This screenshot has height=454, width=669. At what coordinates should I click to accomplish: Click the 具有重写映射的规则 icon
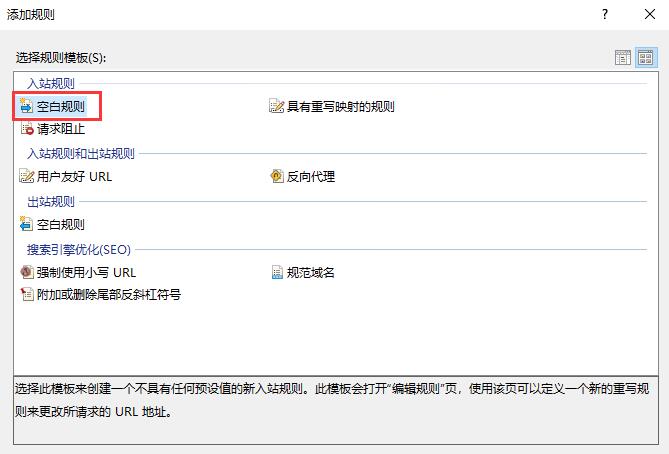coord(276,106)
